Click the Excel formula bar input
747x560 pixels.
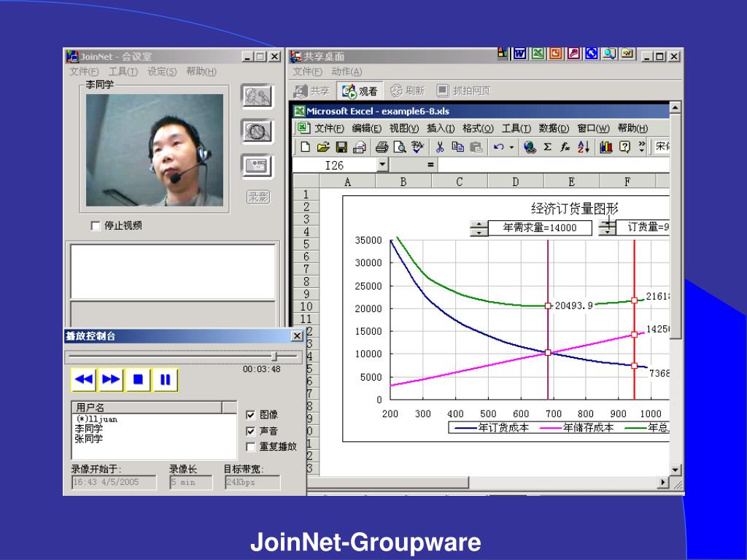pos(553,165)
